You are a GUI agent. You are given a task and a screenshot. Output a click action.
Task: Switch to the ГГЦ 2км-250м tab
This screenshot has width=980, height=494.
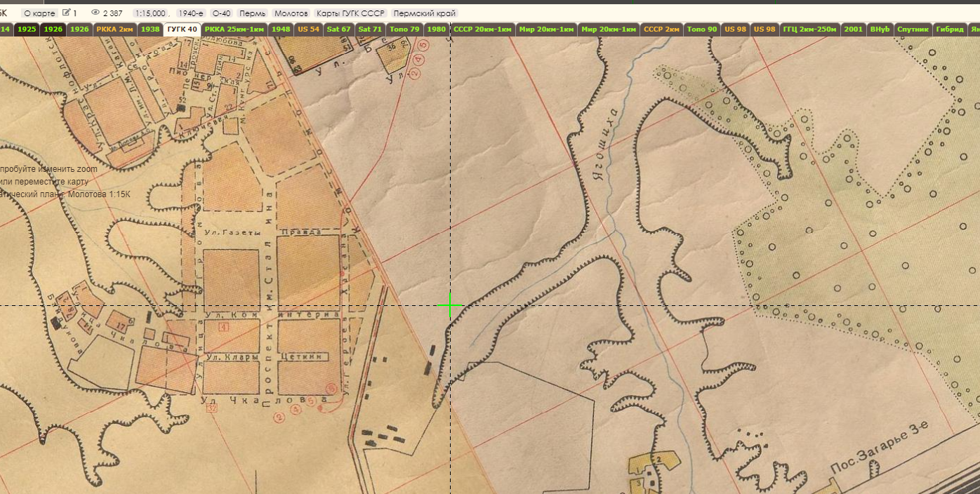pyautogui.click(x=809, y=29)
